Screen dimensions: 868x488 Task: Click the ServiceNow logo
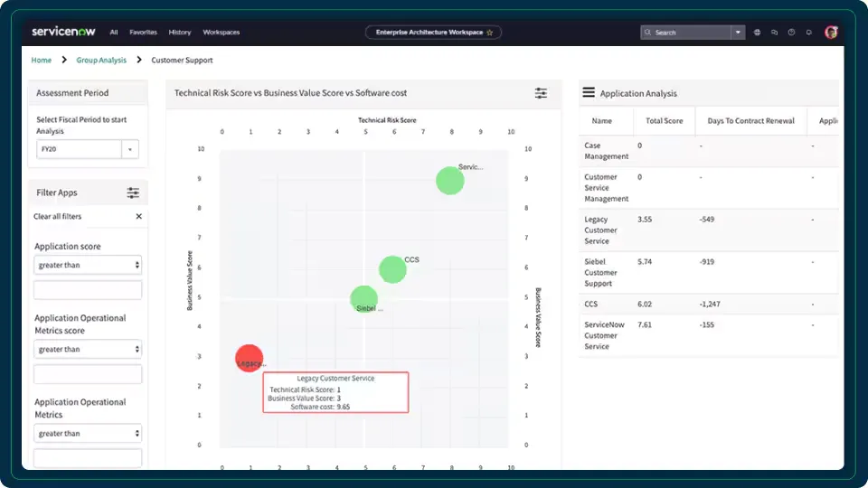[x=63, y=32]
